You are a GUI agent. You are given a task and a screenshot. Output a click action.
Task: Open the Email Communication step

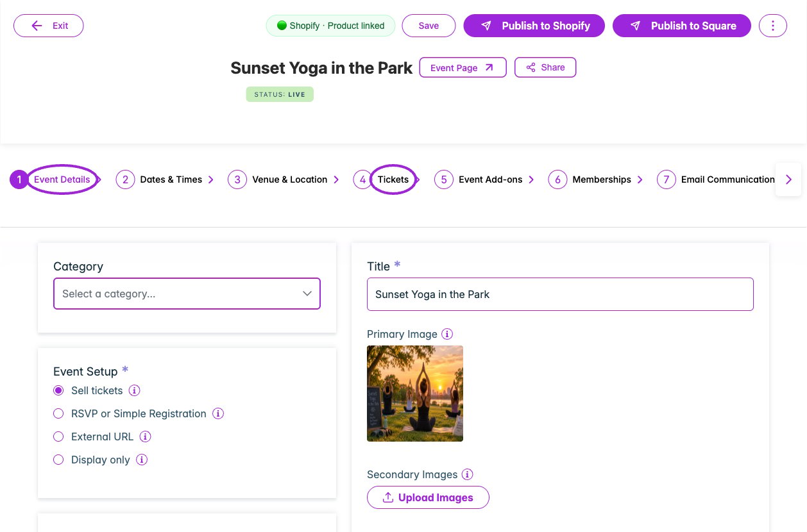(x=727, y=179)
